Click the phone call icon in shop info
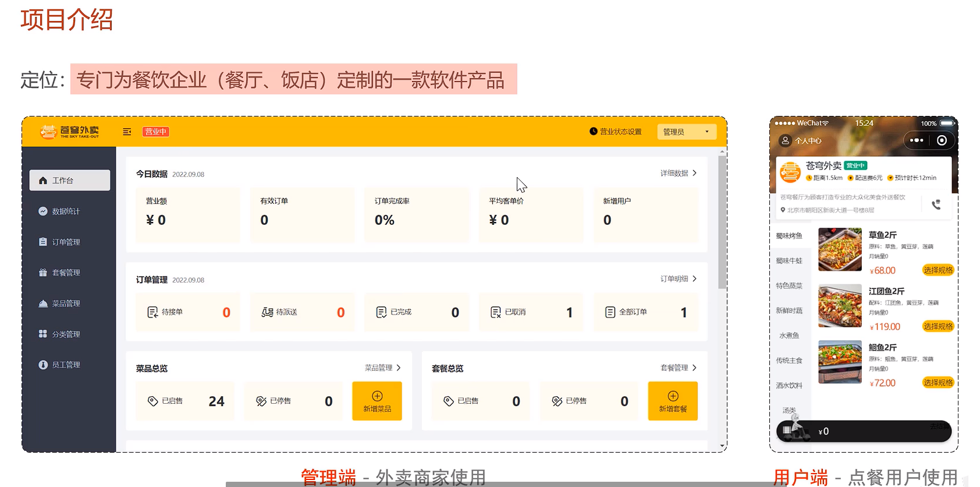The width and height of the screenshot is (980, 487). (x=936, y=204)
